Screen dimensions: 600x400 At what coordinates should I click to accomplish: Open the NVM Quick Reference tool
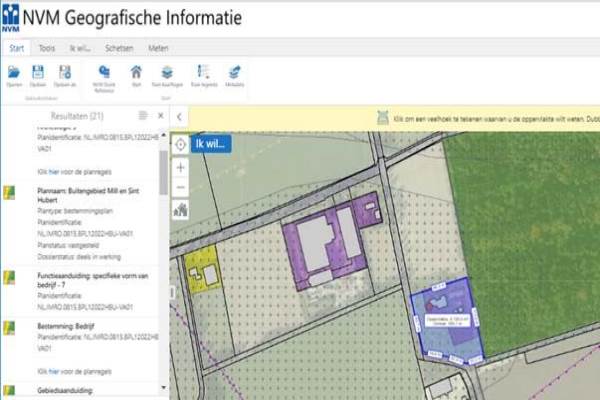point(104,72)
